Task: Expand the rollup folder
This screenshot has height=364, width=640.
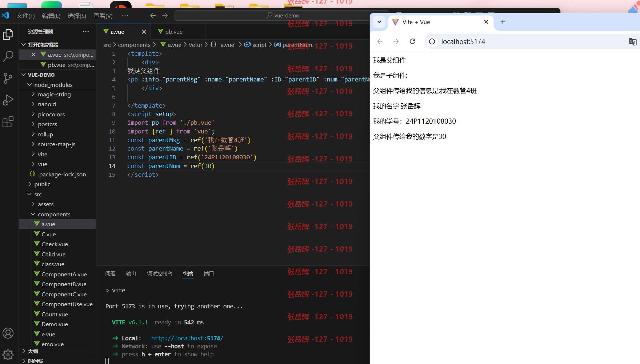Action: [33, 134]
